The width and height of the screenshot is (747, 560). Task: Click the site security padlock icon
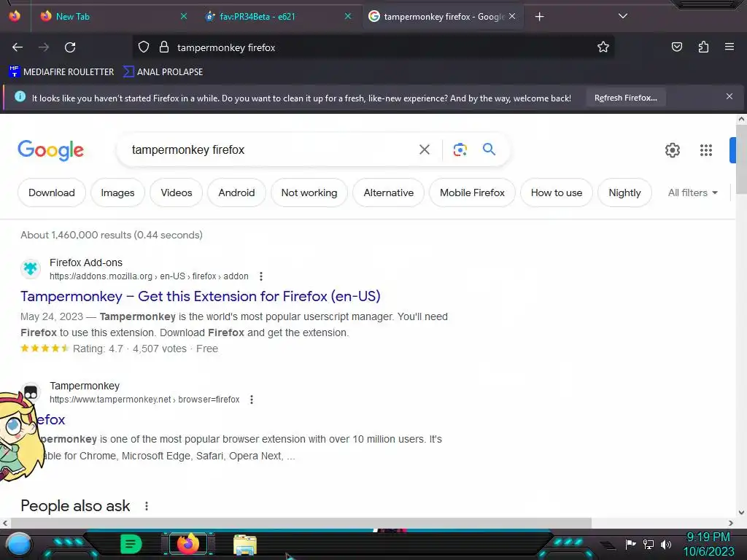tap(164, 47)
